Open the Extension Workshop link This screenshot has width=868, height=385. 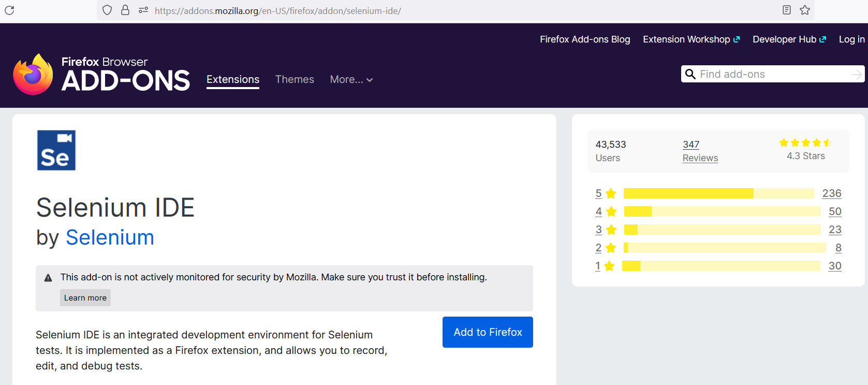[x=692, y=39]
